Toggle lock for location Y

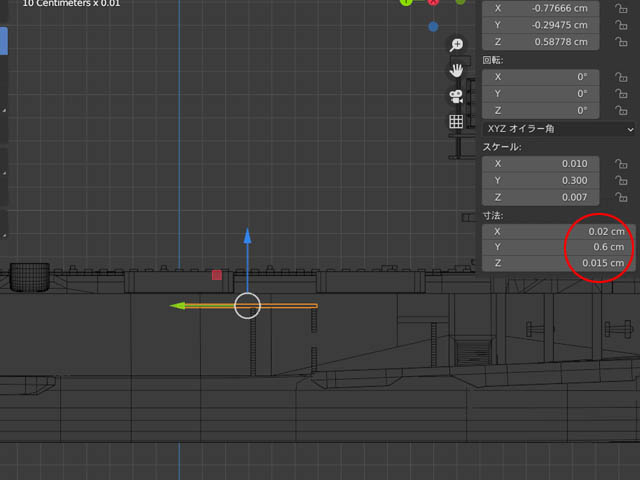click(x=621, y=25)
